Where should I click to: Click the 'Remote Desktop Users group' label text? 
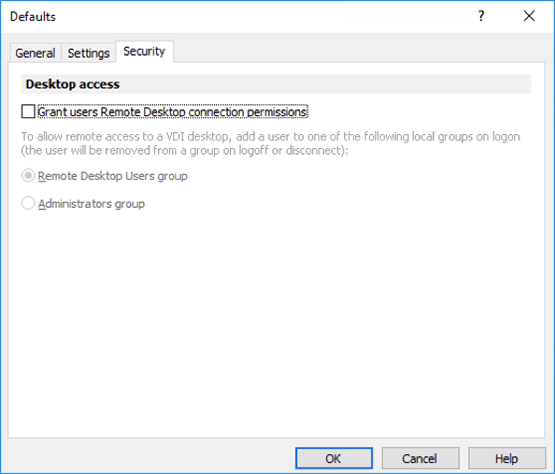click(x=113, y=176)
